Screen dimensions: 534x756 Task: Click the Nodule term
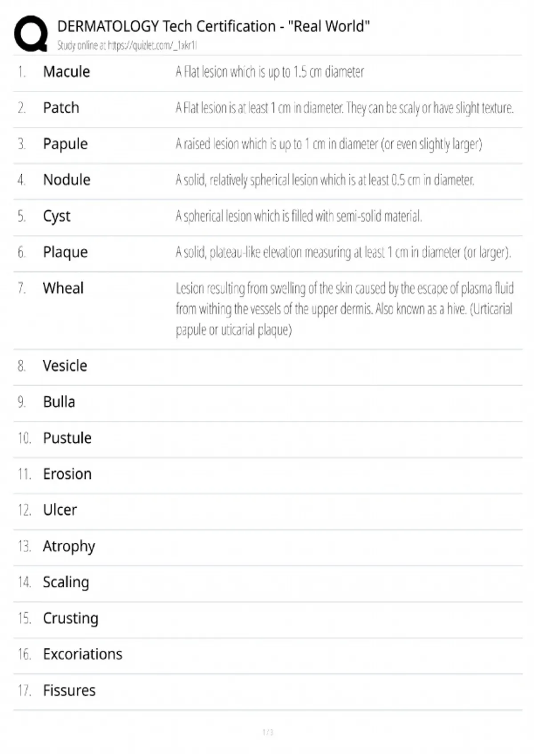point(67,180)
